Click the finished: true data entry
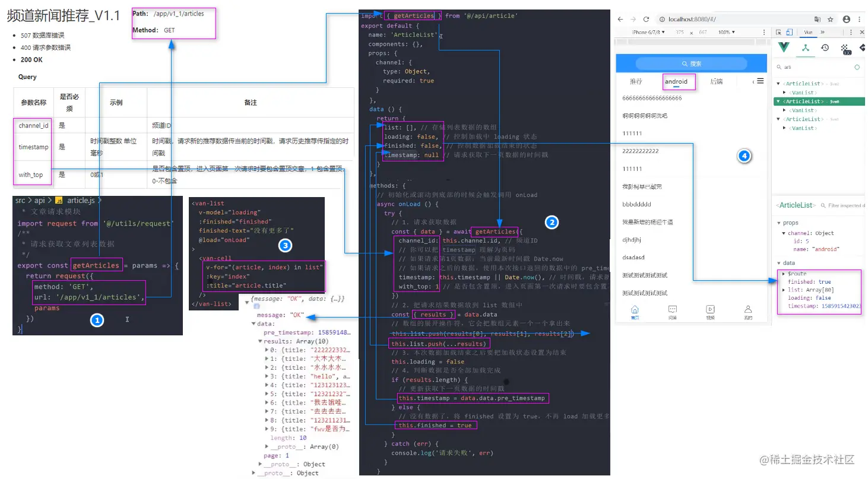 click(x=809, y=282)
